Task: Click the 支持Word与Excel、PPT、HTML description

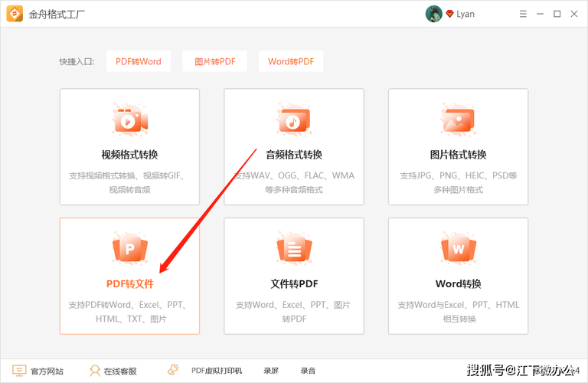Action: 459,305
